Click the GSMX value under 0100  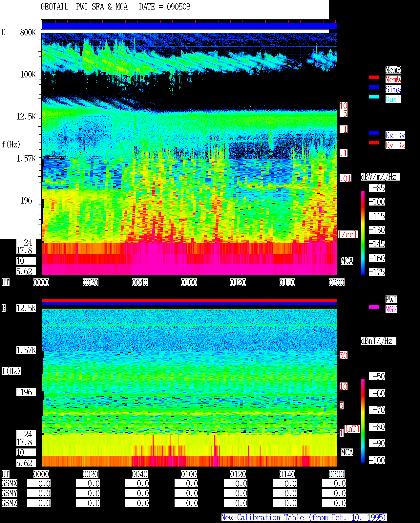pyautogui.click(x=186, y=483)
